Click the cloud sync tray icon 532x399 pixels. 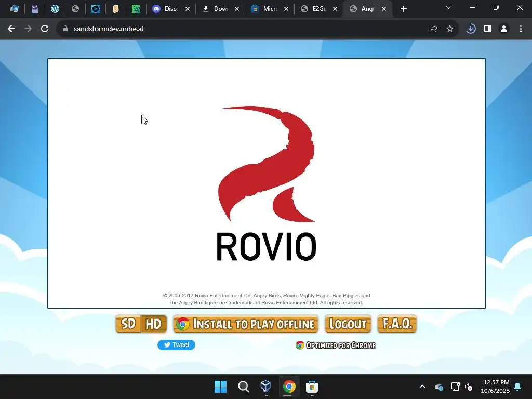[x=439, y=387]
